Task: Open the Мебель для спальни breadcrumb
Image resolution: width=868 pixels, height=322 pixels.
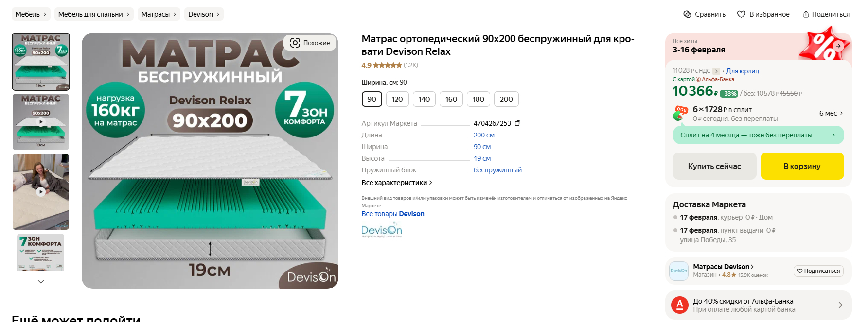Action: click(94, 14)
